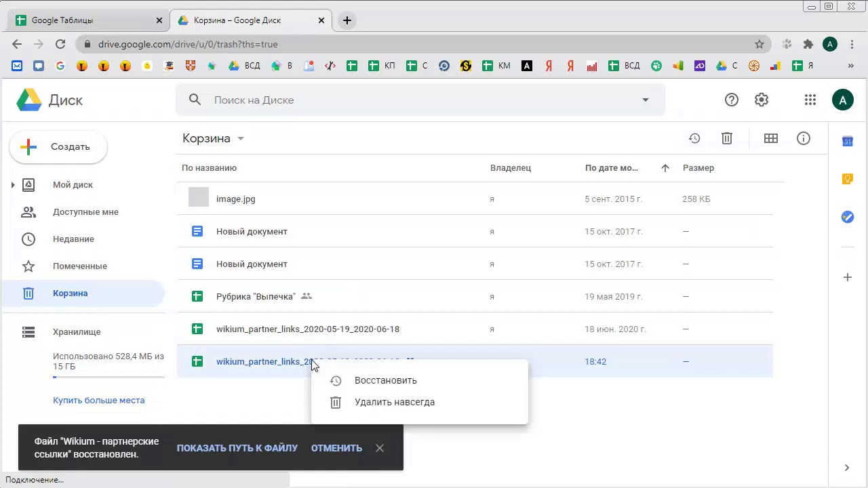Bookmark this page with the star
Image resolution: width=868 pixels, height=488 pixels.
[759, 44]
